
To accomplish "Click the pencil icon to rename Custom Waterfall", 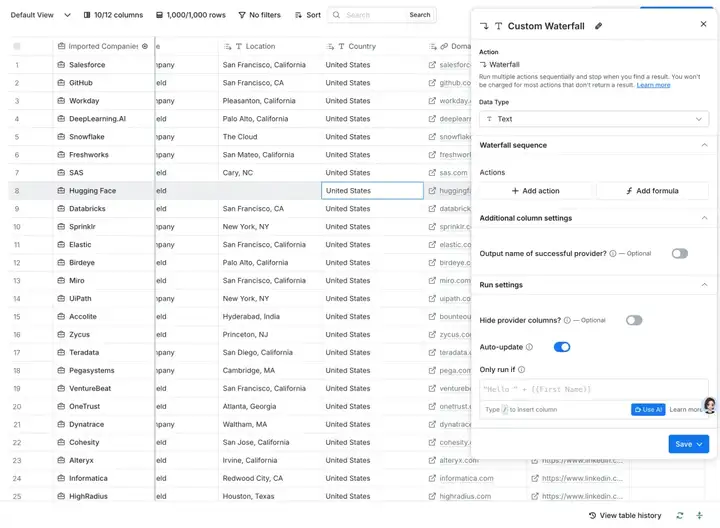I will point(598,26).
